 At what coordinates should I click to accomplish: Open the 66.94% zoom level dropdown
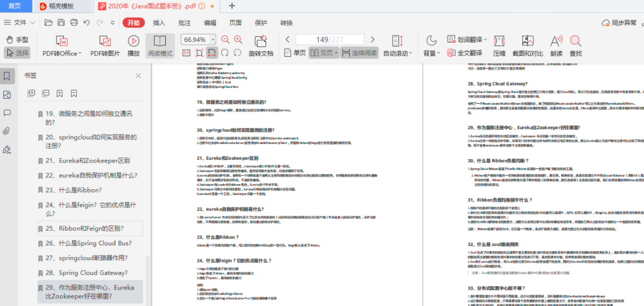212,40
